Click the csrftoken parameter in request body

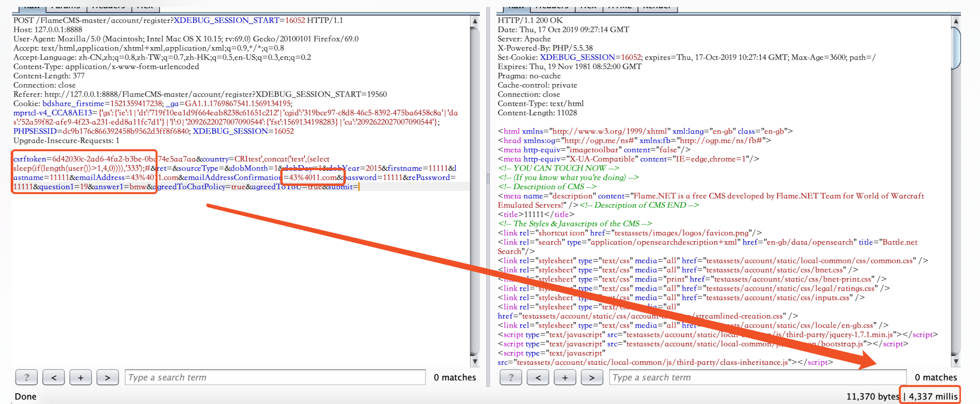pyautogui.click(x=104, y=159)
